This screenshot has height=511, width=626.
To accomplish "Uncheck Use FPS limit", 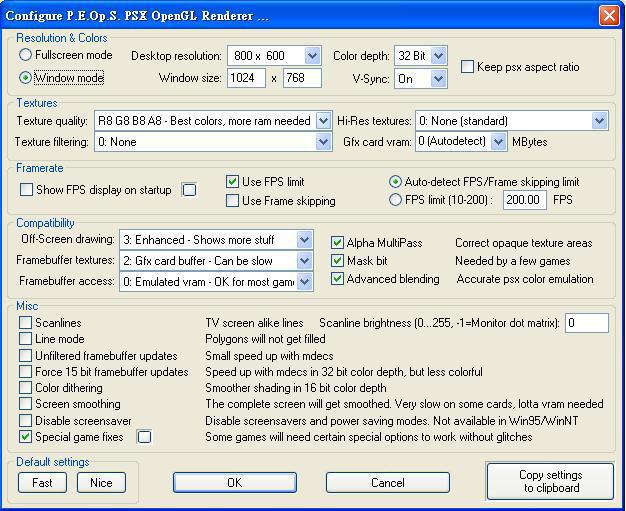I will pos(232,182).
